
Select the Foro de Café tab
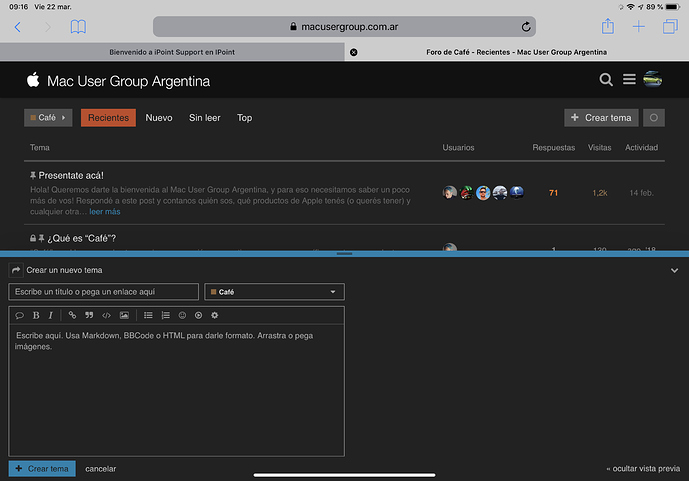click(x=516, y=52)
